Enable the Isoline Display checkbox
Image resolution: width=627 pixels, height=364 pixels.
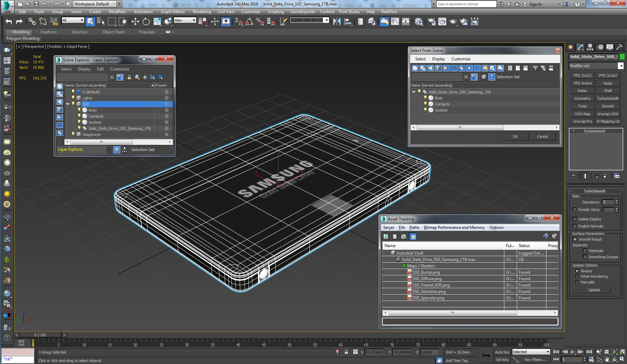pos(574,219)
